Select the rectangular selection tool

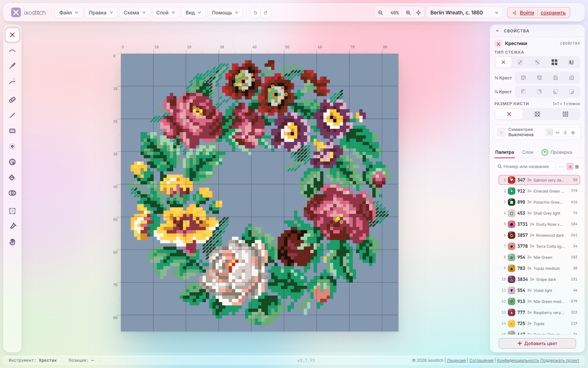coord(12,211)
